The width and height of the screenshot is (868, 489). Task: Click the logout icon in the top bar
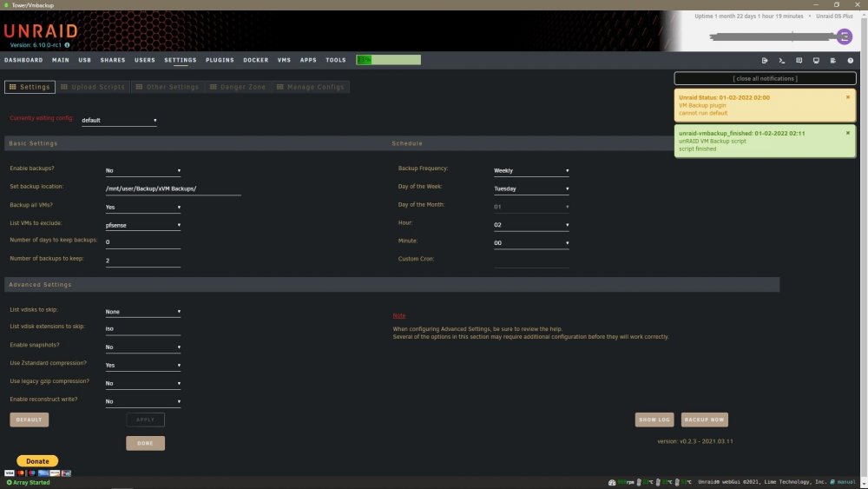coord(765,60)
